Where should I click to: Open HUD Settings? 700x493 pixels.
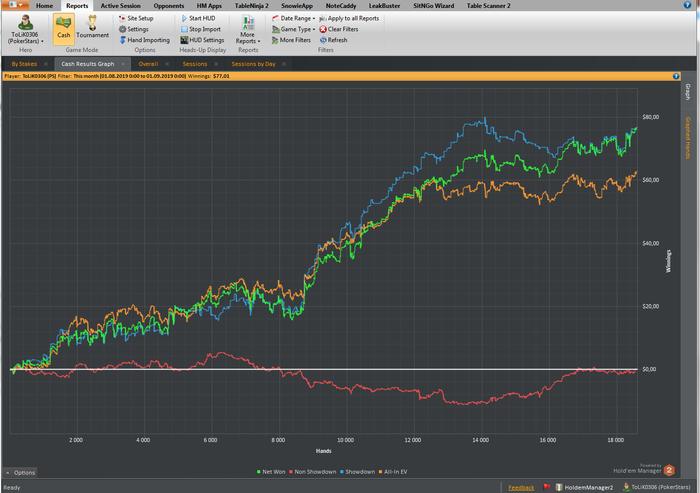202,40
